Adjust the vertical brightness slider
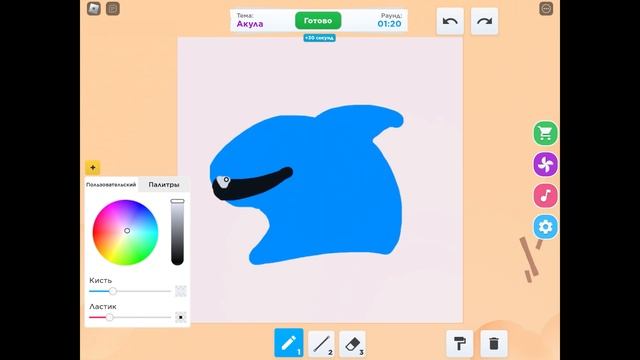 [x=177, y=232]
